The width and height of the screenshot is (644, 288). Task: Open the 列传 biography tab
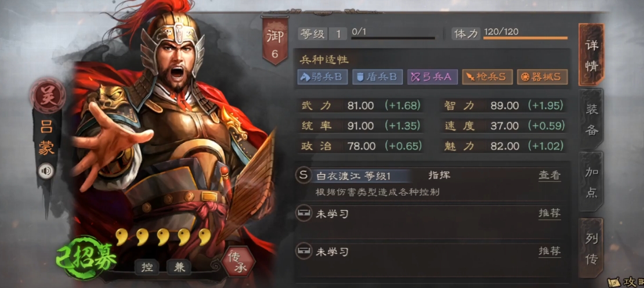(591, 248)
